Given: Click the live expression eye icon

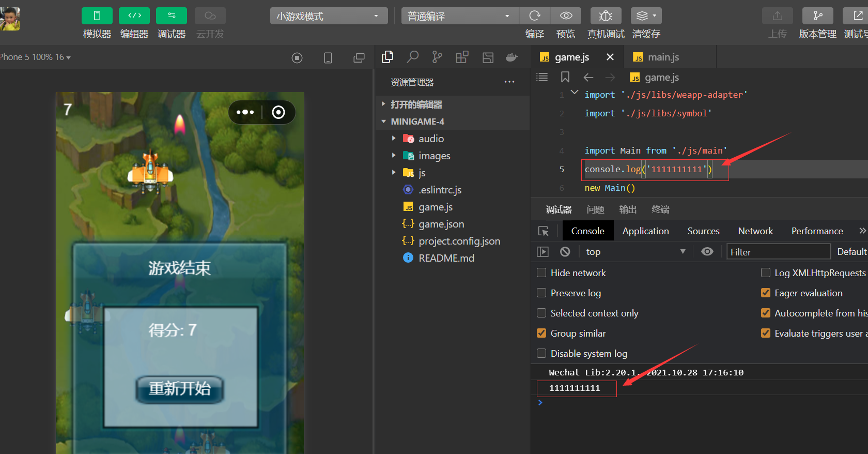Looking at the screenshot, I should (x=707, y=251).
